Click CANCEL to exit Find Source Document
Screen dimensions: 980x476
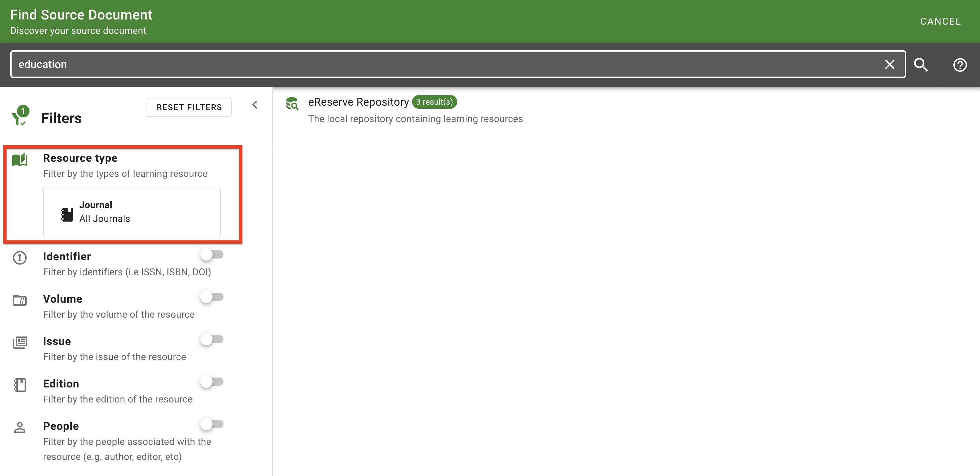pyautogui.click(x=940, y=21)
